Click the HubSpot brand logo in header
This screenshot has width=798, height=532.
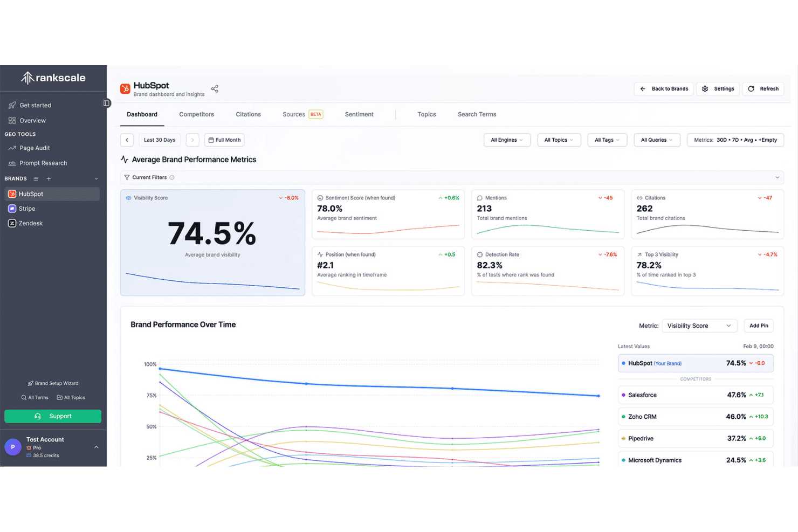(125, 89)
